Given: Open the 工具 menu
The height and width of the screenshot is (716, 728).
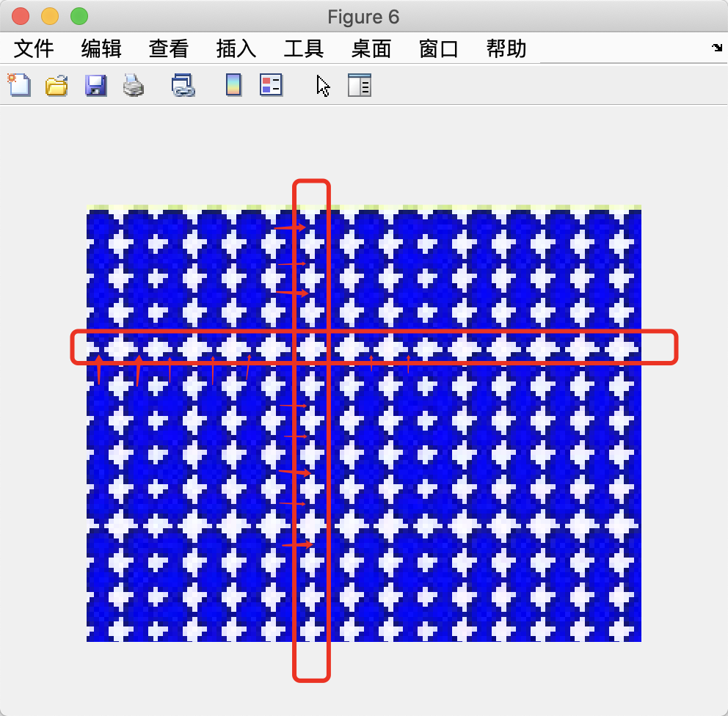Looking at the screenshot, I should click(304, 48).
